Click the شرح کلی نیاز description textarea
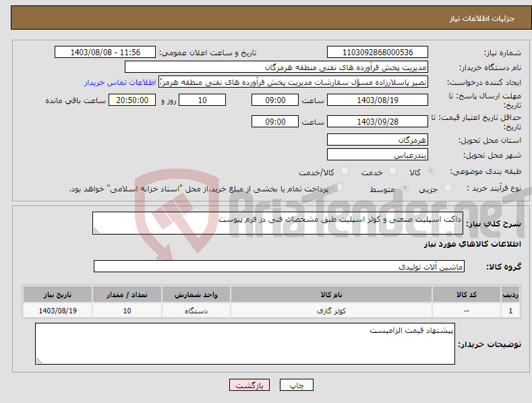Viewport: 532px width, 403px height. pos(278,223)
